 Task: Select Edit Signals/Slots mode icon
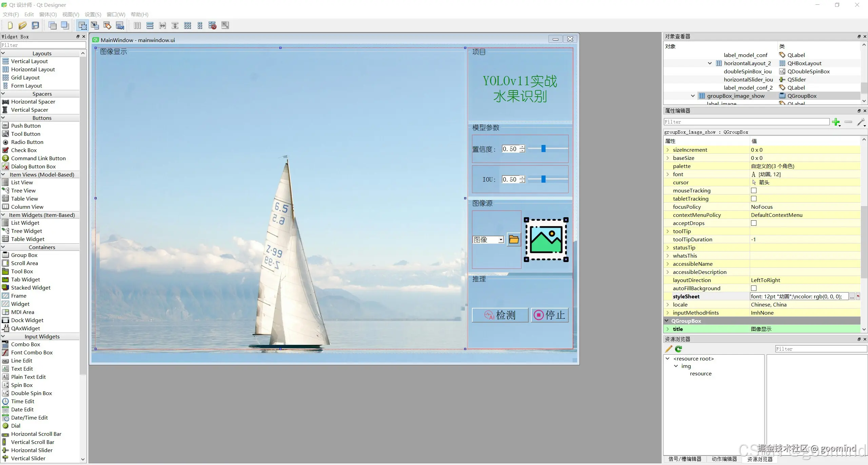pyautogui.click(x=95, y=25)
